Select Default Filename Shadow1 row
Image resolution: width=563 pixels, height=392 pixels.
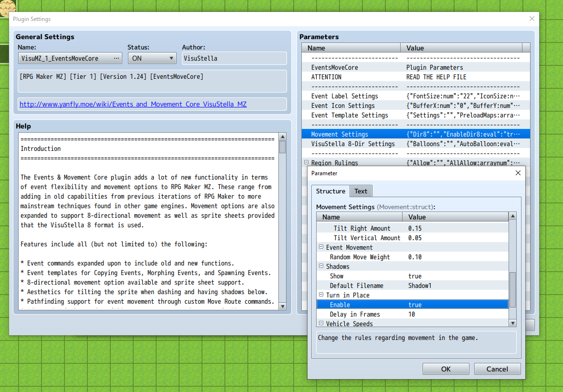coord(413,286)
